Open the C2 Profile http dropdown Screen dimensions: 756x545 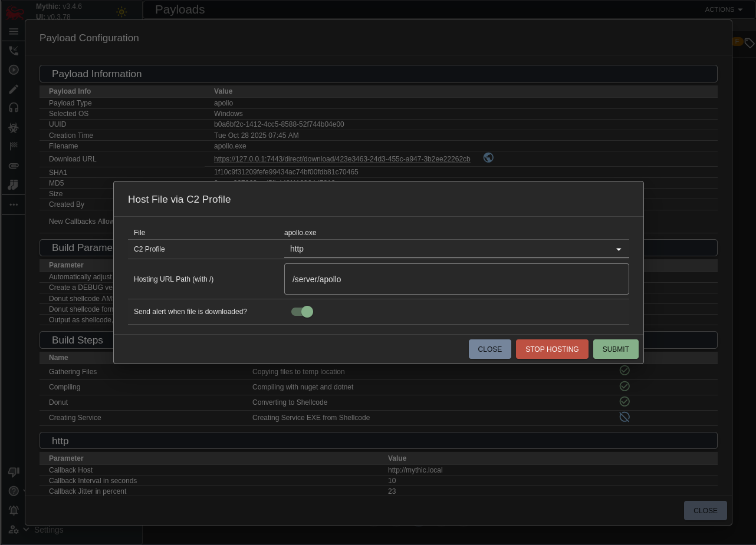456,249
